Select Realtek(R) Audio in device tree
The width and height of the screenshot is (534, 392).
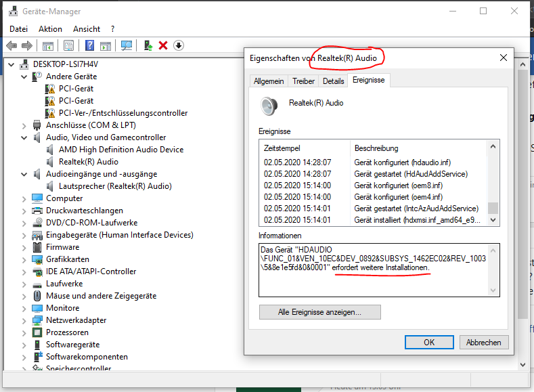88,162
